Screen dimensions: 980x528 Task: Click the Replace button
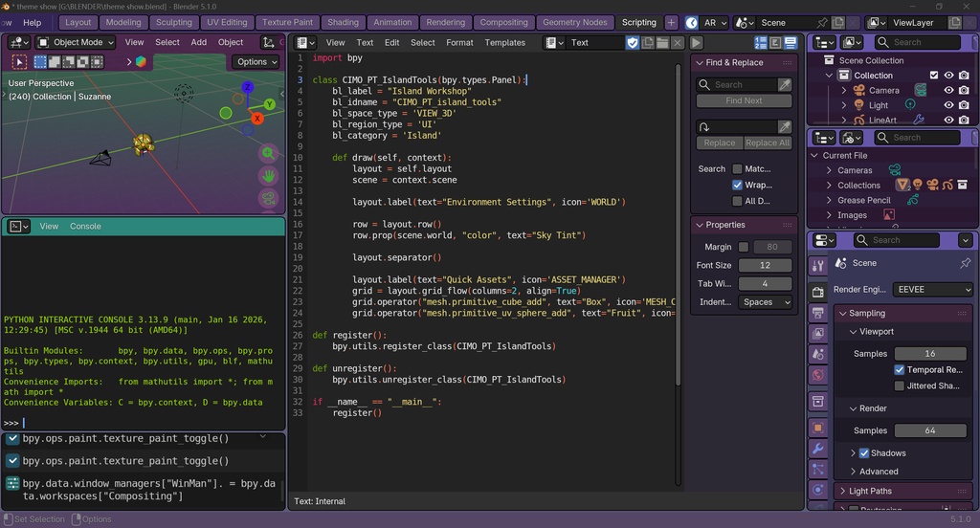point(720,143)
